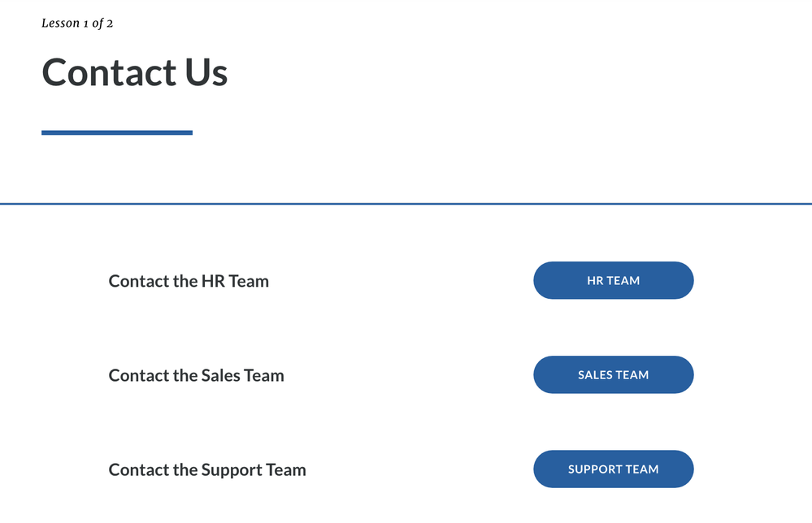Image resolution: width=812 pixels, height=523 pixels.
Task: Click the short blue bar under heading
Action: (117, 132)
